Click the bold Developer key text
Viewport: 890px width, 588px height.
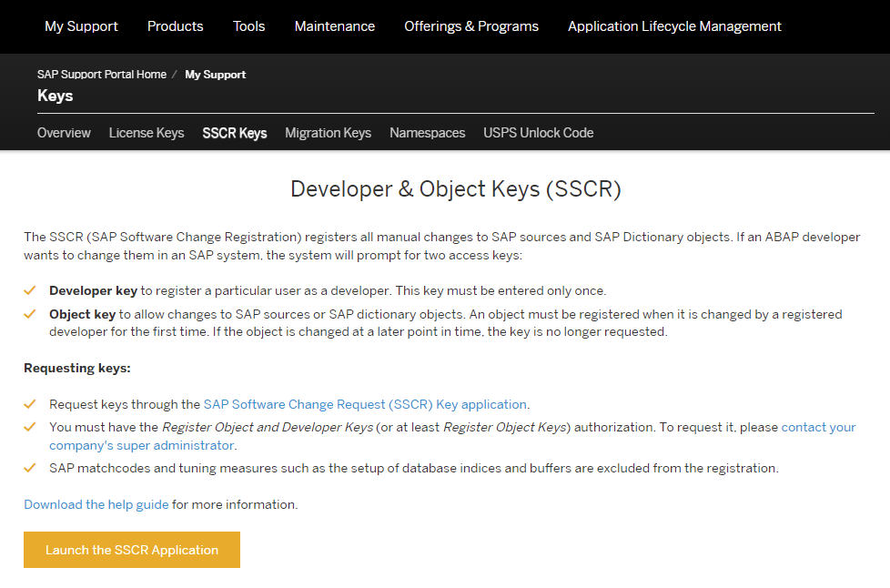pyautogui.click(x=93, y=290)
